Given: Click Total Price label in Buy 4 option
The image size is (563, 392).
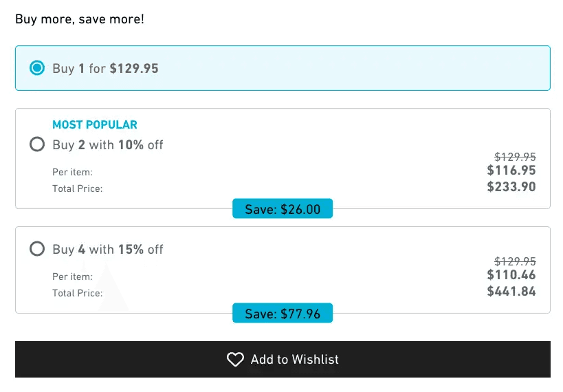Looking at the screenshot, I should [x=78, y=293].
